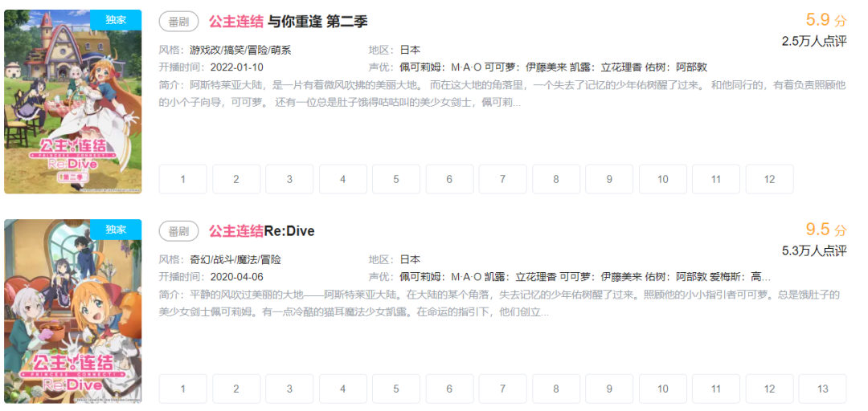Open title 公主连结 与你重逢 第二季

(x=288, y=22)
